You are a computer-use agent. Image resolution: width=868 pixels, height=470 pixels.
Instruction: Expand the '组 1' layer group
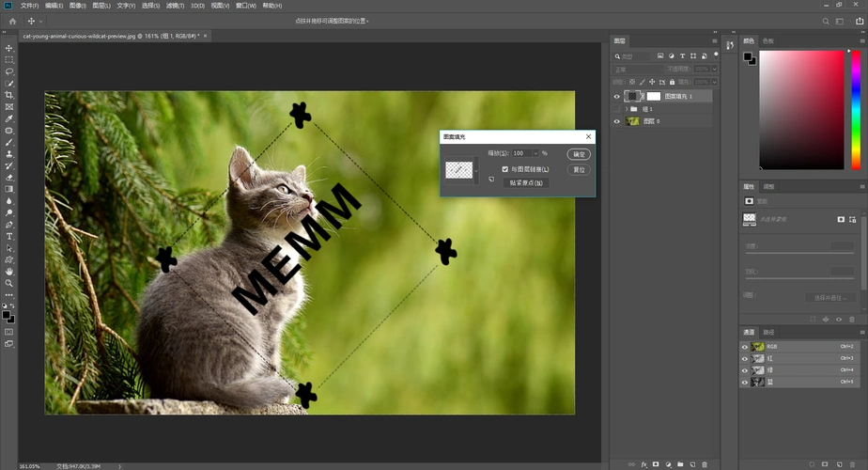627,109
